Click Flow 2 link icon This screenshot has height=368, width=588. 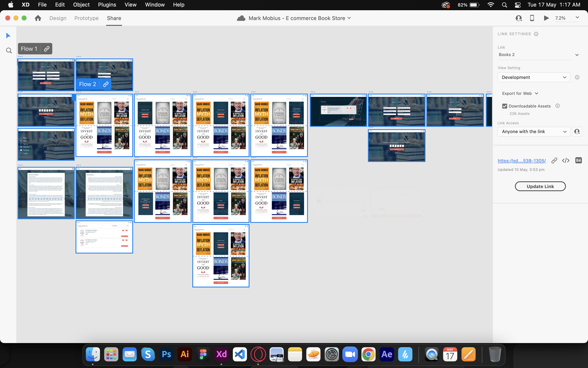pos(106,84)
